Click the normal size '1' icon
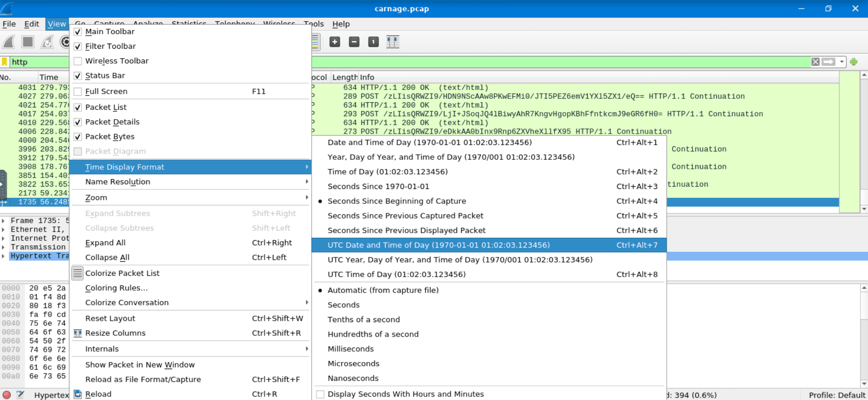 click(373, 42)
